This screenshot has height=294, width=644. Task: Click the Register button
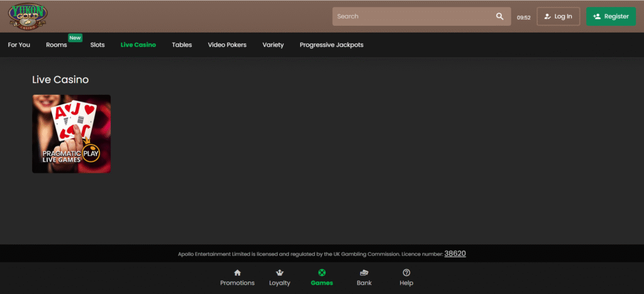tap(611, 16)
